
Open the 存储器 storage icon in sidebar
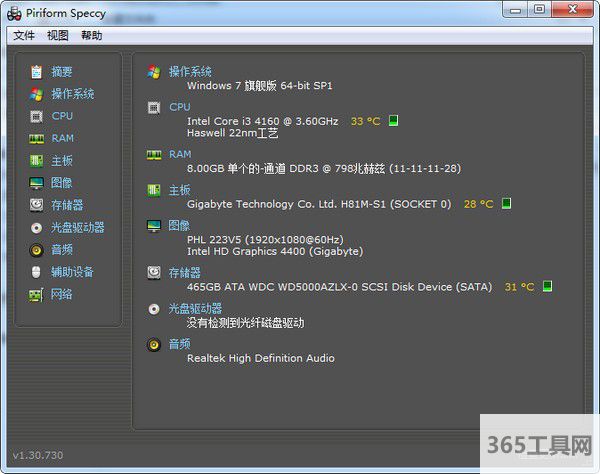36,205
